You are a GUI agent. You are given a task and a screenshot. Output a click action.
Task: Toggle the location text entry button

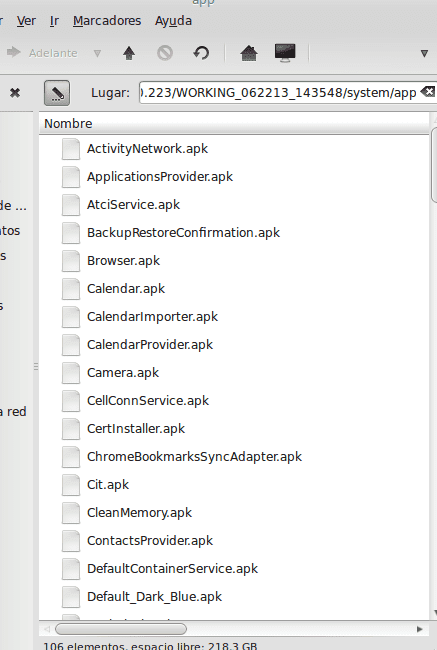click(x=57, y=93)
